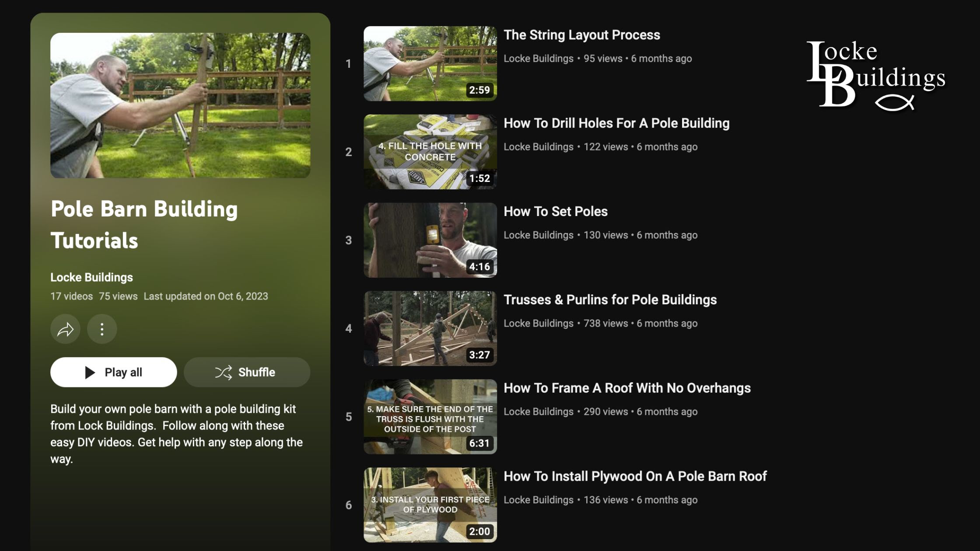Click the 95 views text
Image resolution: width=980 pixels, height=551 pixels.
(603, 59)
